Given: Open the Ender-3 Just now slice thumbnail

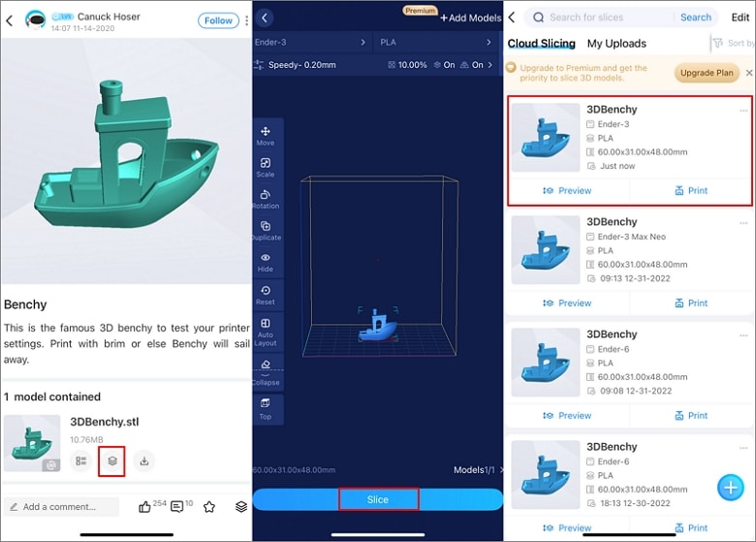Looking at the screenshot, I should tap(546, 138).
